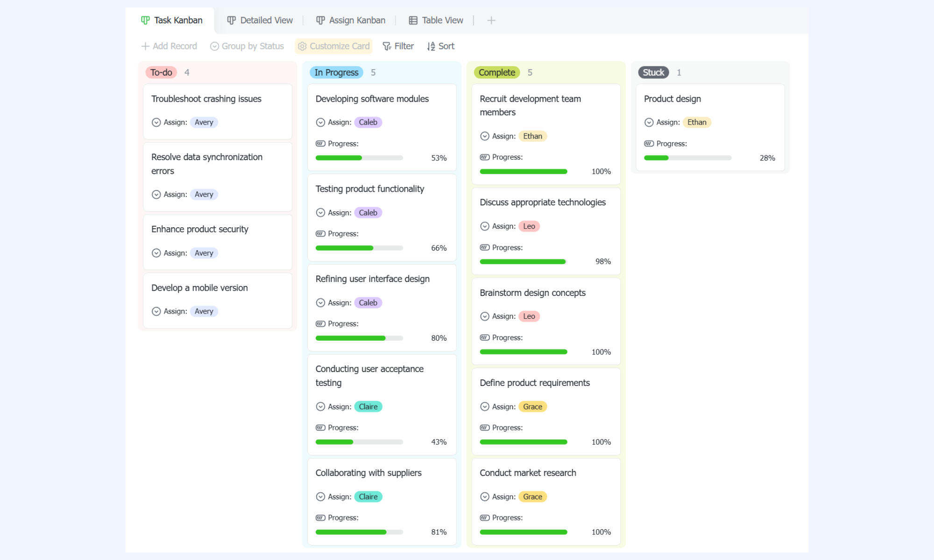Click progress bar of Developing software modules

359,158
